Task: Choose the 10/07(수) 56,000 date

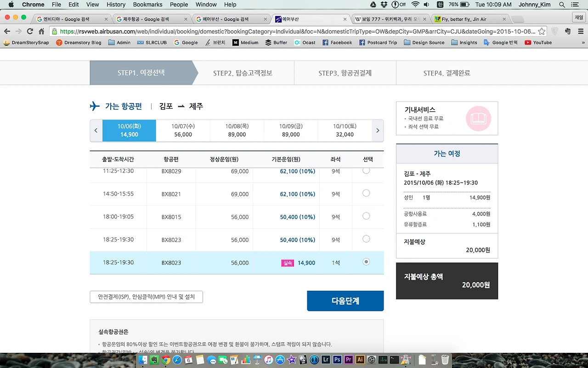Action: [x=183, y=131]
